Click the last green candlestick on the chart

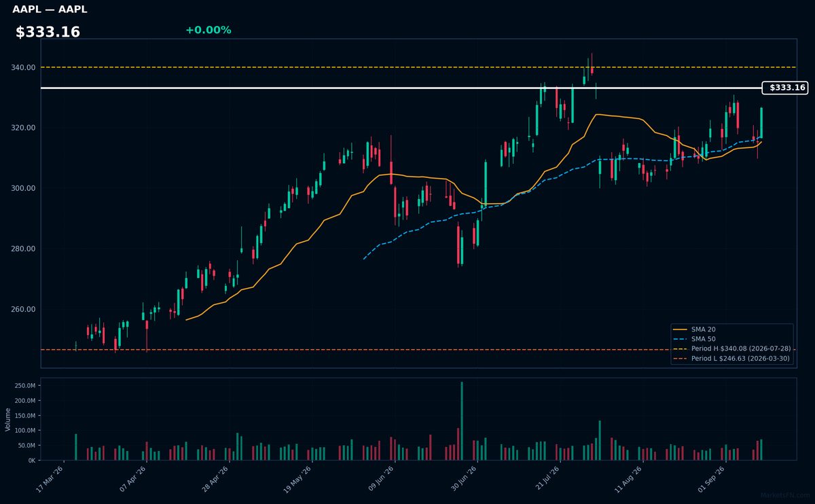(761, 123)
